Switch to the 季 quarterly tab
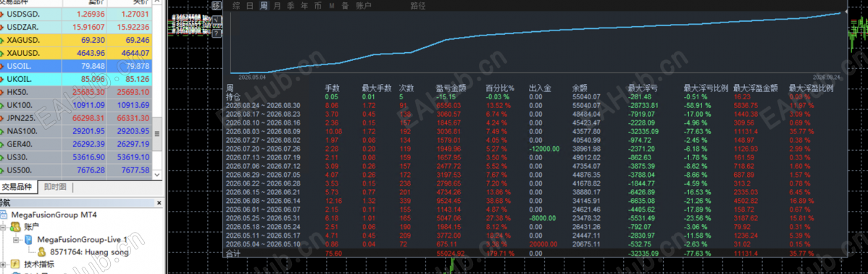Screen dimensions: 868x274 pyautogui.click(x=291, y=6)
